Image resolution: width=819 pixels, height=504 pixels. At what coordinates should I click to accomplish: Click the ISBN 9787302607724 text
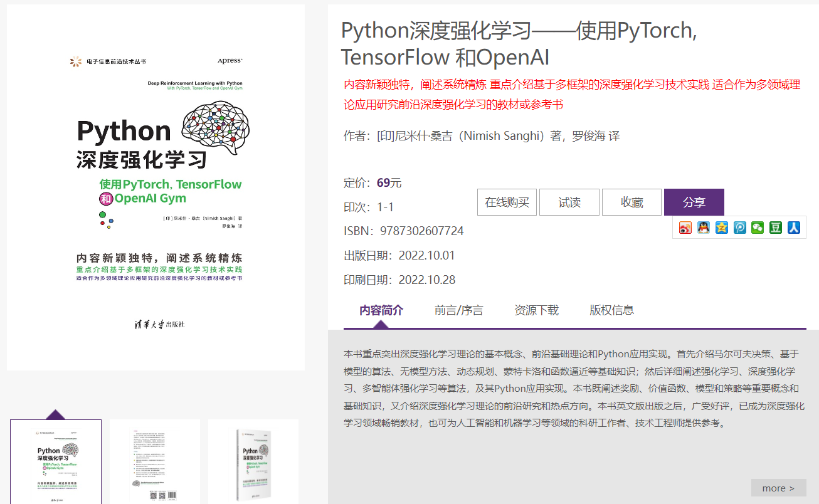[x=403, y=231]
